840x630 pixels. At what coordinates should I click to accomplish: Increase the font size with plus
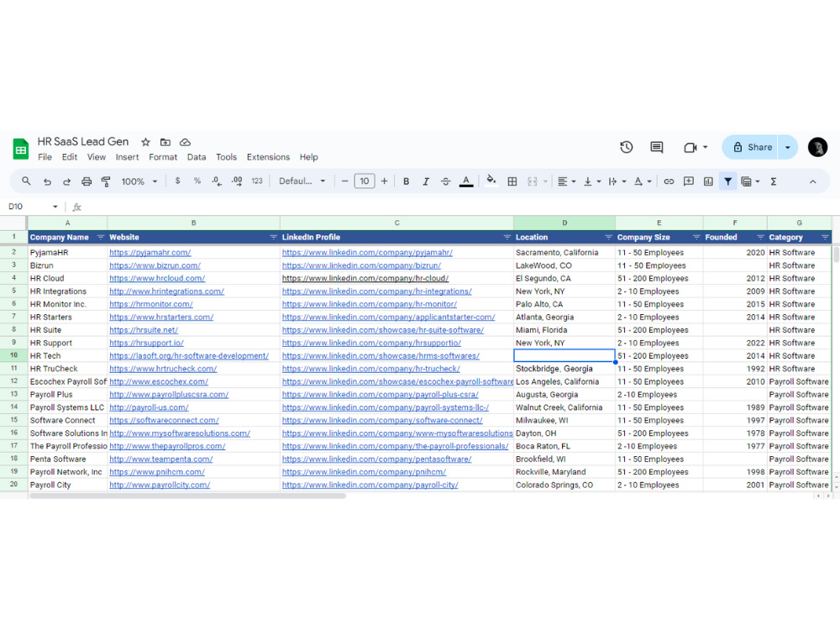(x=384, y=181)
